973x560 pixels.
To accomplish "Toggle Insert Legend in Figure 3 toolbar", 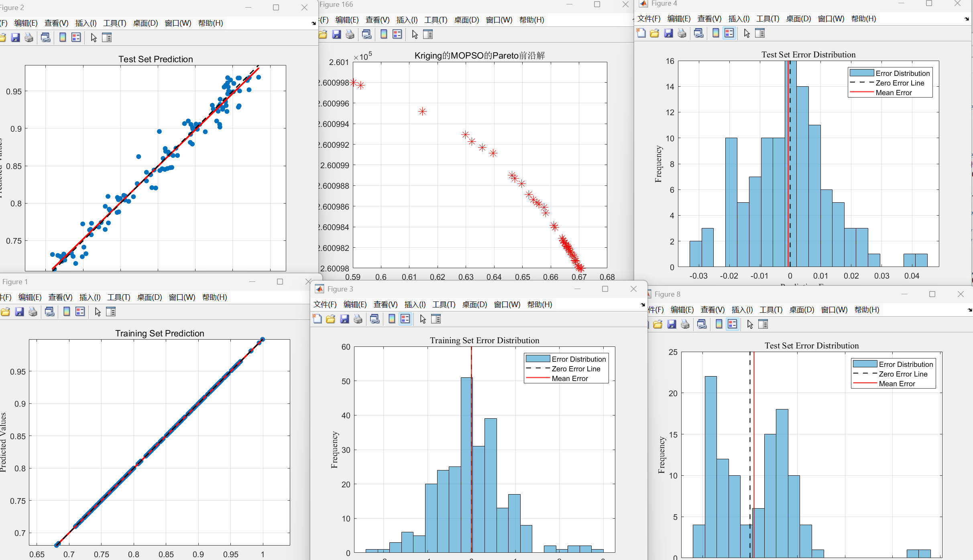I will [405, 319].
